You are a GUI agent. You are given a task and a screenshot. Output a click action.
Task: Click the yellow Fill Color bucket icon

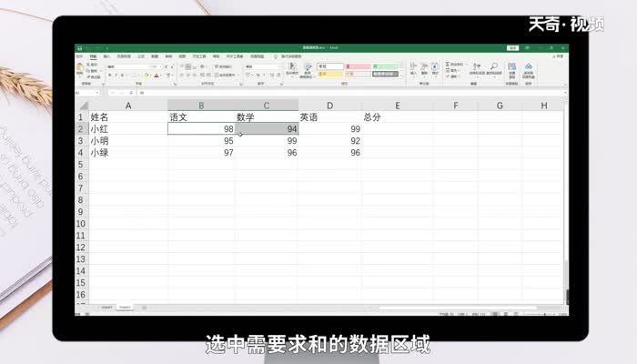pyautogui.click(x=147, y=76)
